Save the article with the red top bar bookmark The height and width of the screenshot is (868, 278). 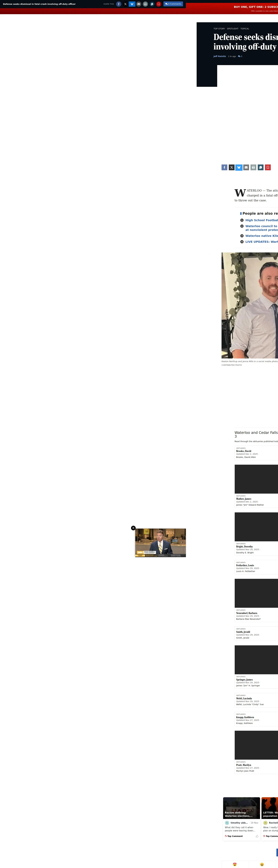159,4
